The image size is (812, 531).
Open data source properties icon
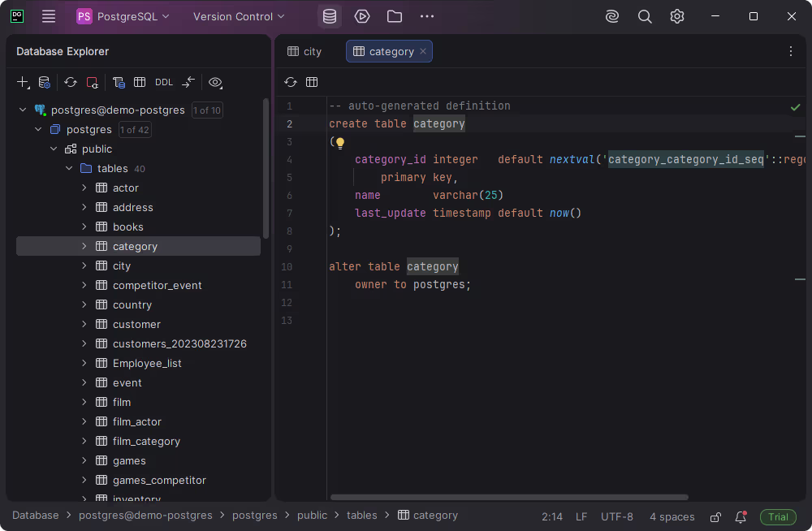pyautogui.click(x=45, y=82)
